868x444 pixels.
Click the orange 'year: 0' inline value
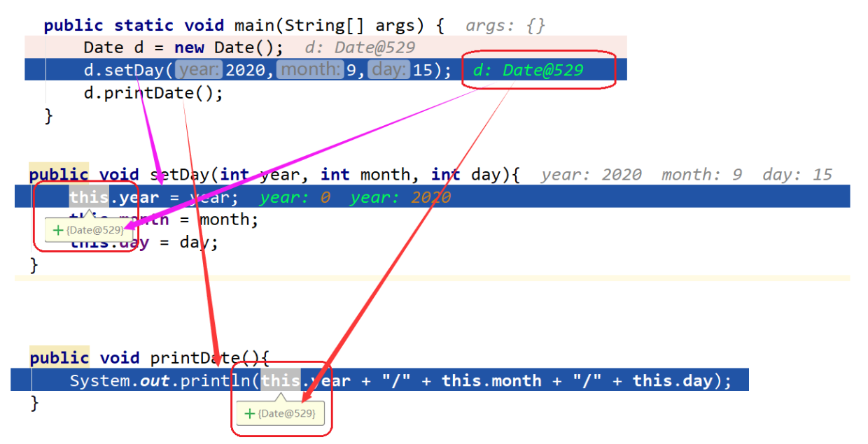[295, 198]
